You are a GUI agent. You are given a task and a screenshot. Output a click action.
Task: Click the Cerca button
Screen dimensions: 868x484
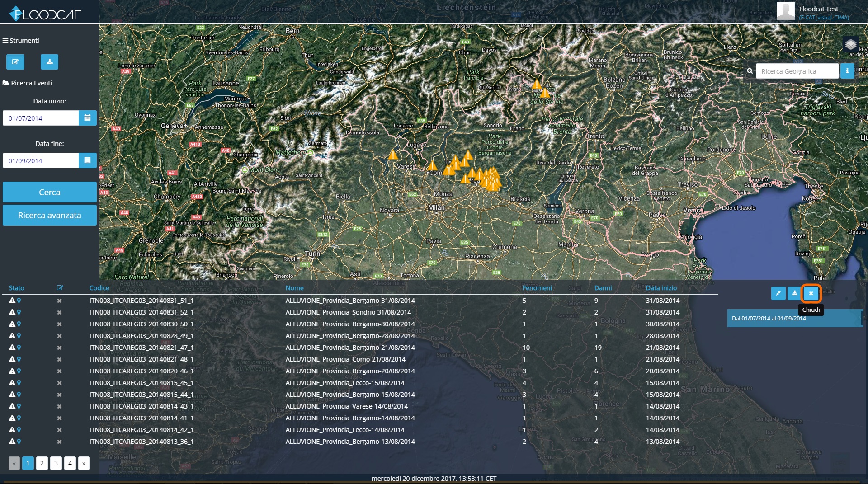click(x=50, y=192)
